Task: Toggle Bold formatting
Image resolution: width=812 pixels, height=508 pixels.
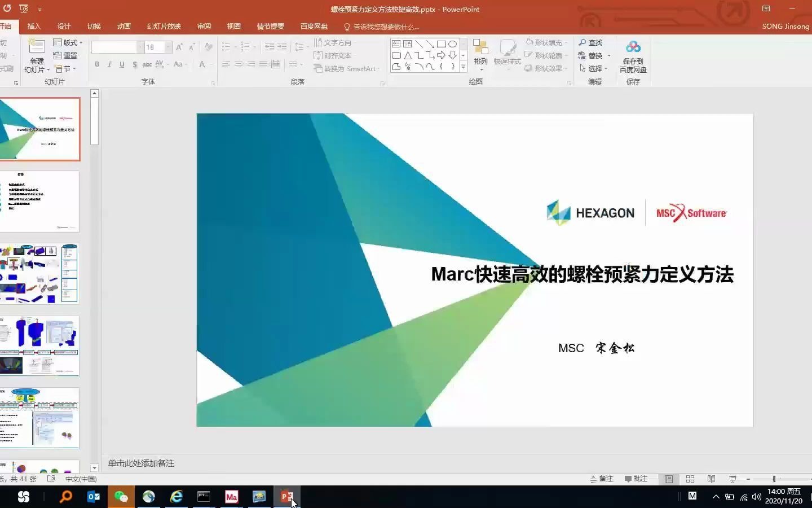Action: click(97, 64)
